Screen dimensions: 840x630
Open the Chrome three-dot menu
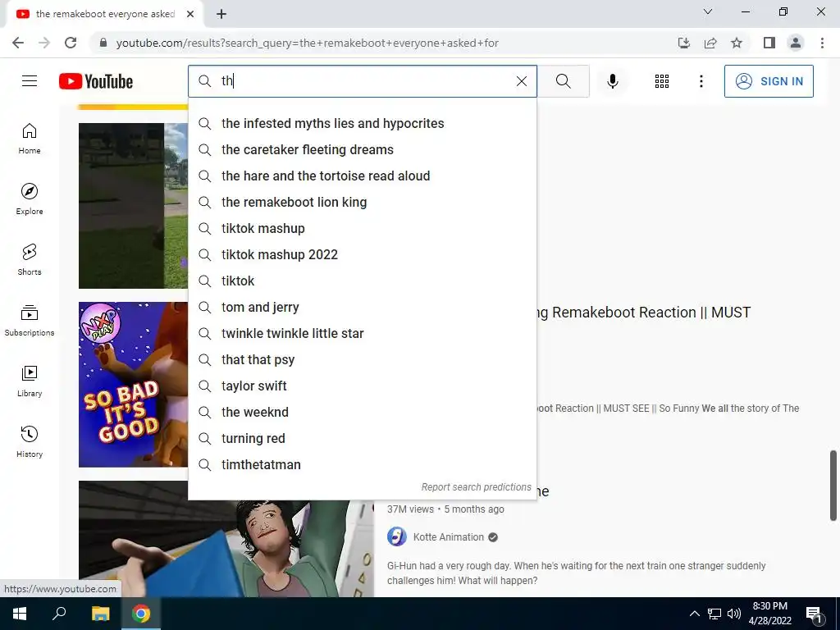click(x=822, y=43)
